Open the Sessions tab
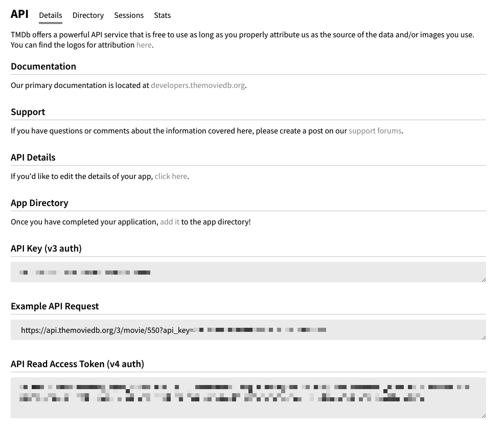This screenshot has height=429, width=504. point(128,15)
